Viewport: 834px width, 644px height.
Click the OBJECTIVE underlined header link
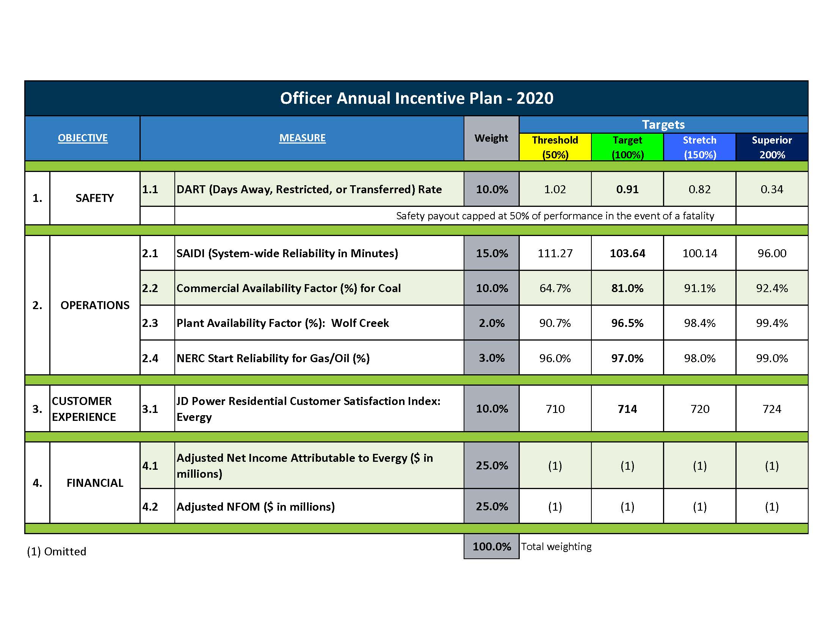click(83, 138)
